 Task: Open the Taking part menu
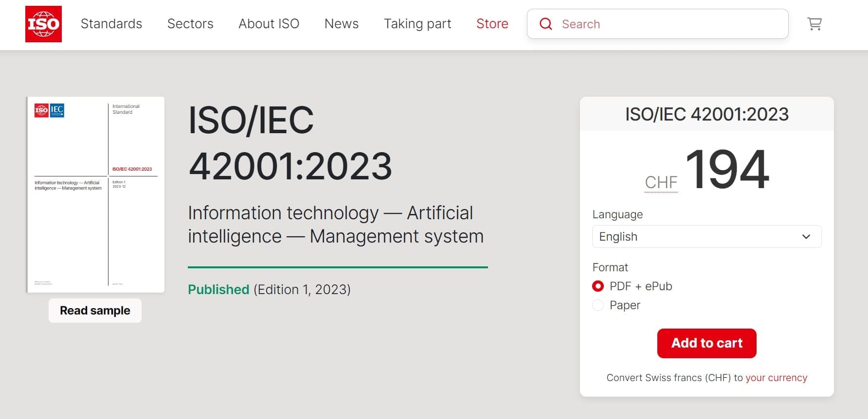coord(417,24)
